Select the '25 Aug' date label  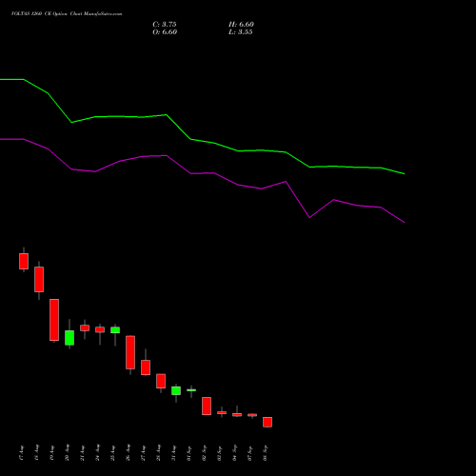[x=113, y=453]
